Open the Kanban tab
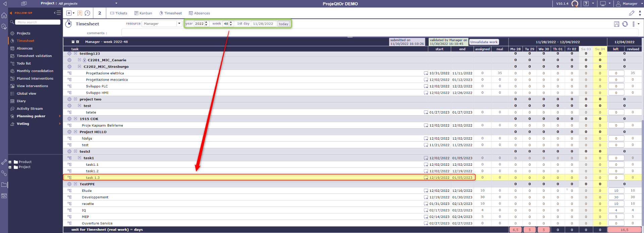Viewport: 644px width, 233px height. pyautogui.click(x=143, y=13)
